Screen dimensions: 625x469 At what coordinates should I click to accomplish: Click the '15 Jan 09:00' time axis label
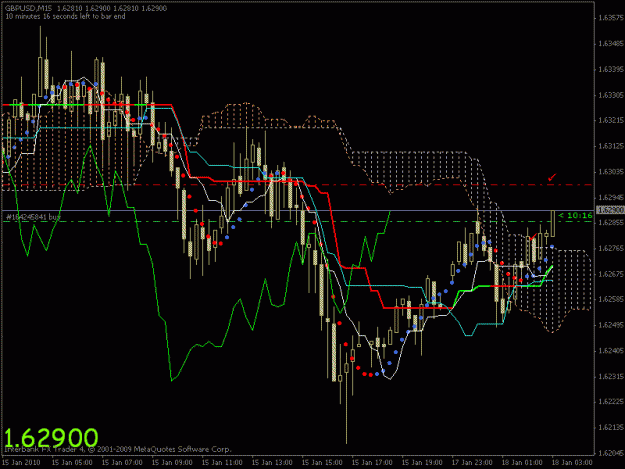172,462
